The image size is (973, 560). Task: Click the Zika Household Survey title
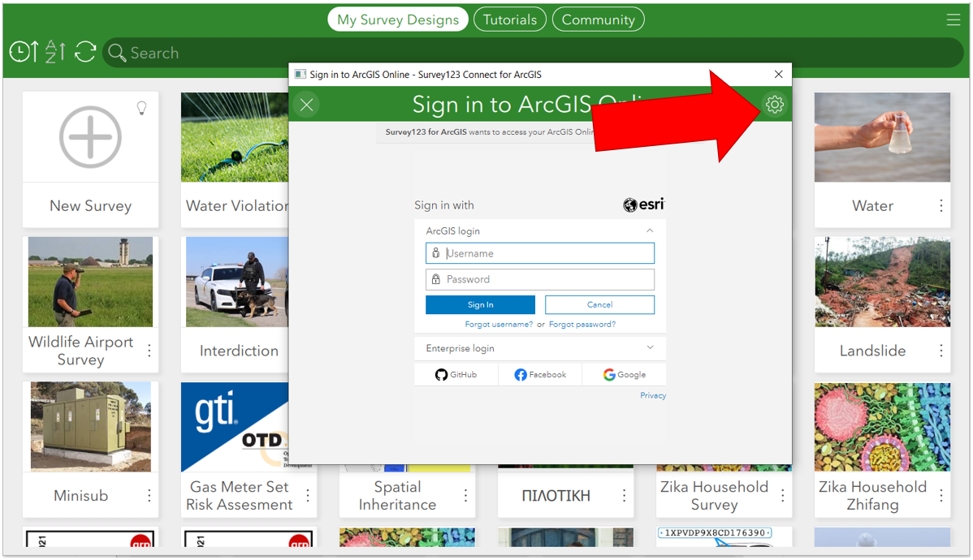click(714, 496)
